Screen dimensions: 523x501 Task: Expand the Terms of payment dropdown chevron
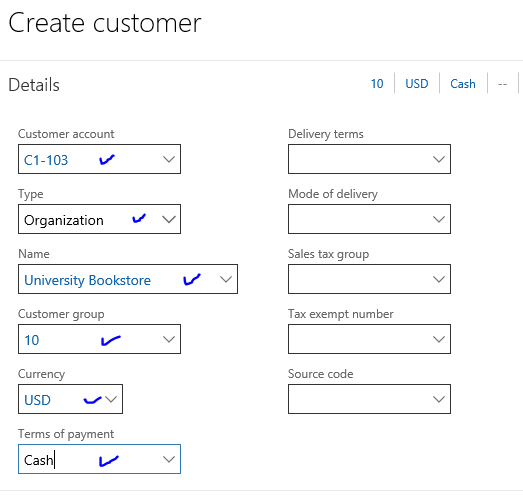click(169, 459)
